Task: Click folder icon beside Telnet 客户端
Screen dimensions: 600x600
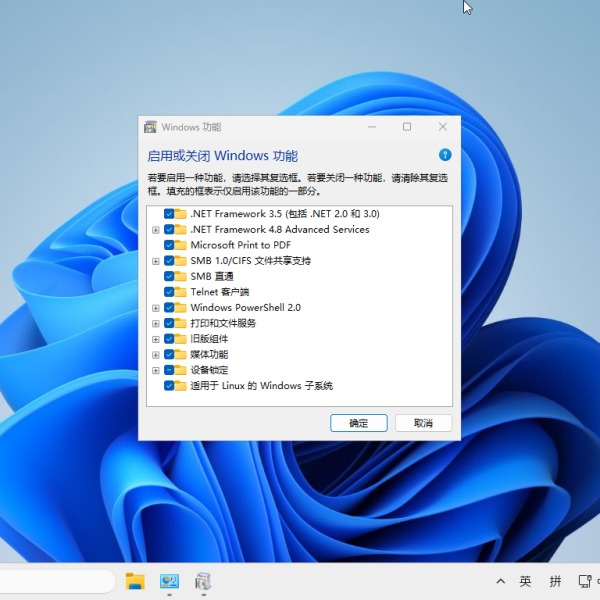Action: pyautogui.click(x=181, y=292)
